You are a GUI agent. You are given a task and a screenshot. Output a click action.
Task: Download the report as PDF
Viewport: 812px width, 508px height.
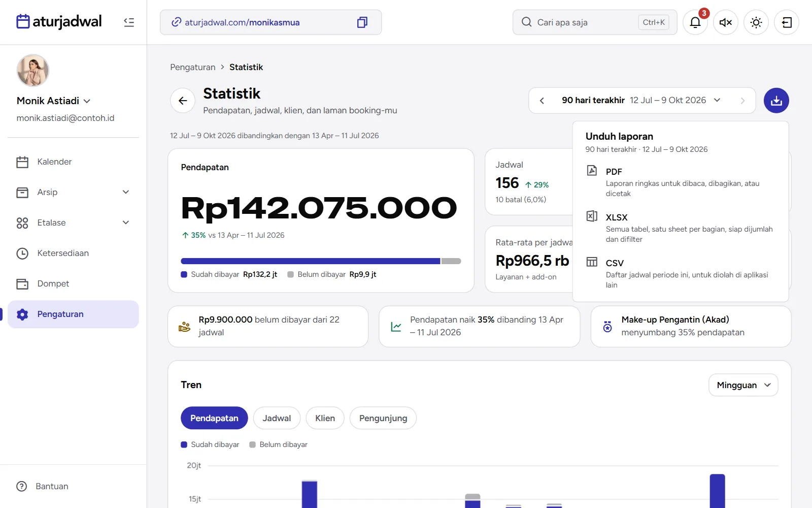point(681,182)
